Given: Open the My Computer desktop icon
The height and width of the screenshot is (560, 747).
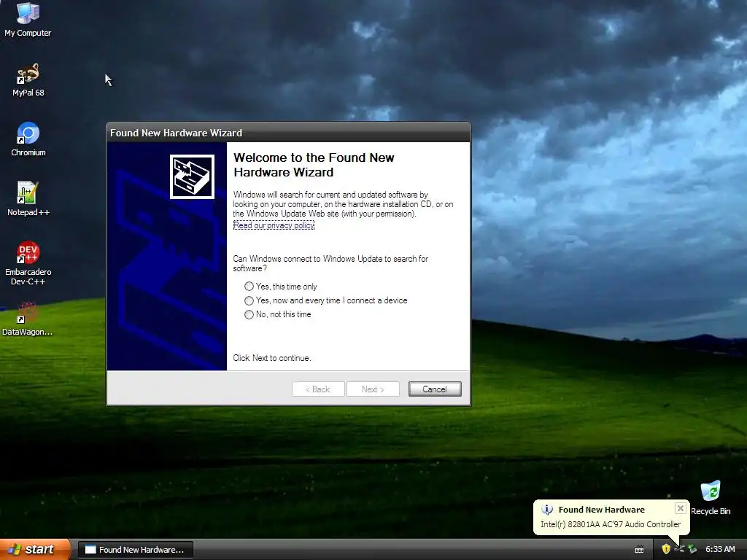Looking at the screenshot, I should point(28,19).
